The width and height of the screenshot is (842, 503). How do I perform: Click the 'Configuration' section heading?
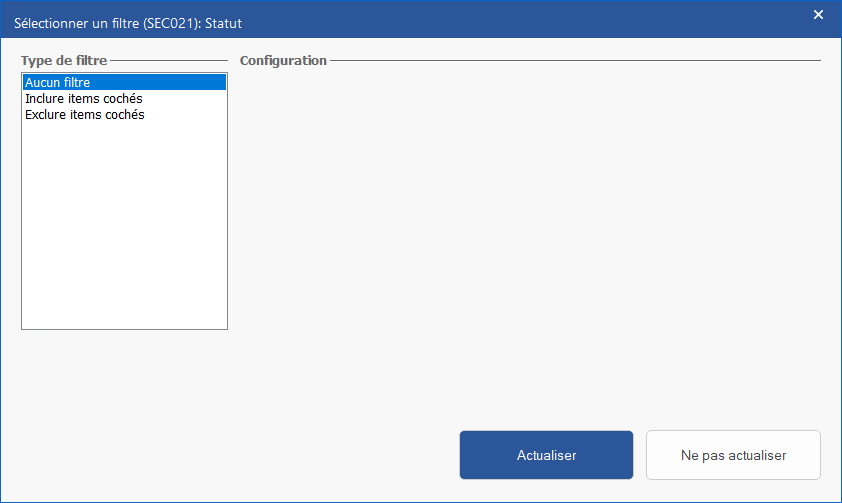click(x=283, y=61)
